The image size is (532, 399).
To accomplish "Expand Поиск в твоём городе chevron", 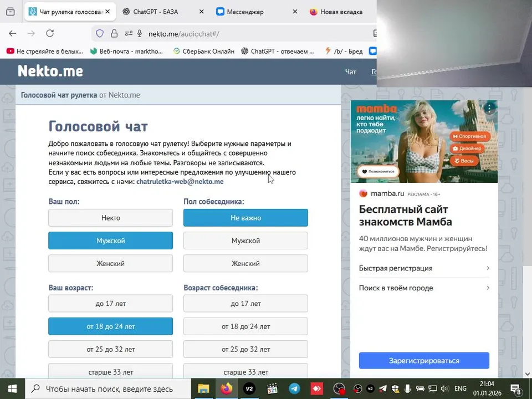I will pyautogui.click(x=488, y=288).
